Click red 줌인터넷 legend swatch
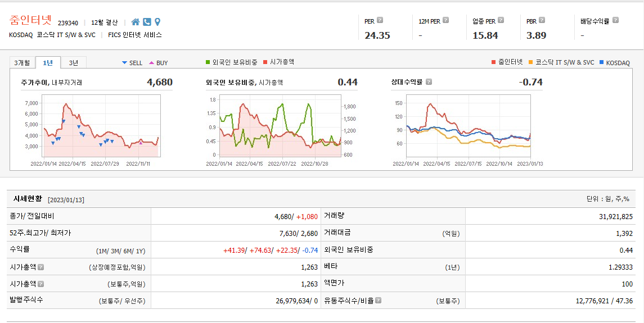 (x=494, y=62)
